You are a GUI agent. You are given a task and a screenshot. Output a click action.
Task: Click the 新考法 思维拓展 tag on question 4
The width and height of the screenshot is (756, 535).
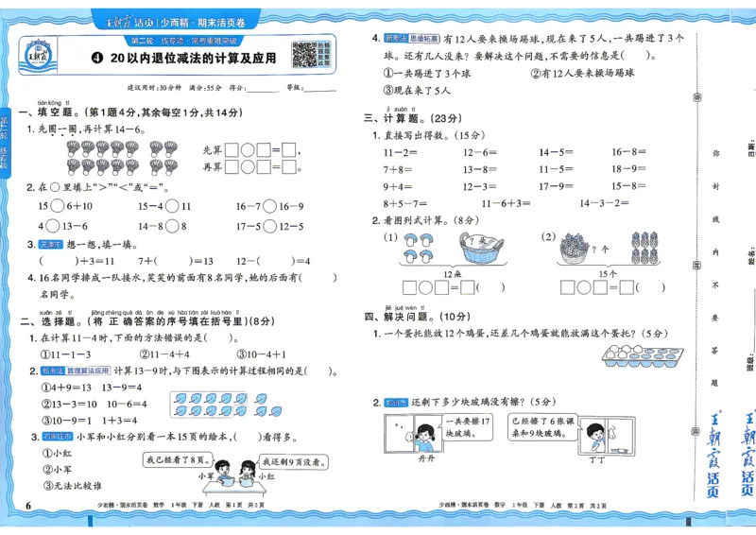click(x=412, y=39)
